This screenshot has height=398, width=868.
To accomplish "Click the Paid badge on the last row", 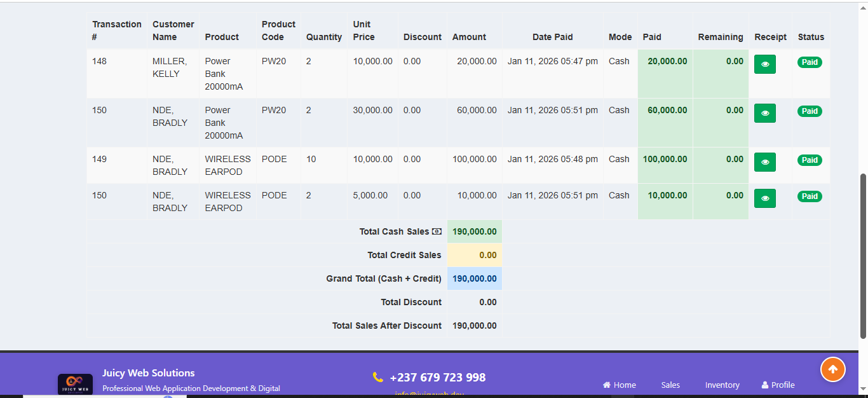I will [x=810, y=196].
